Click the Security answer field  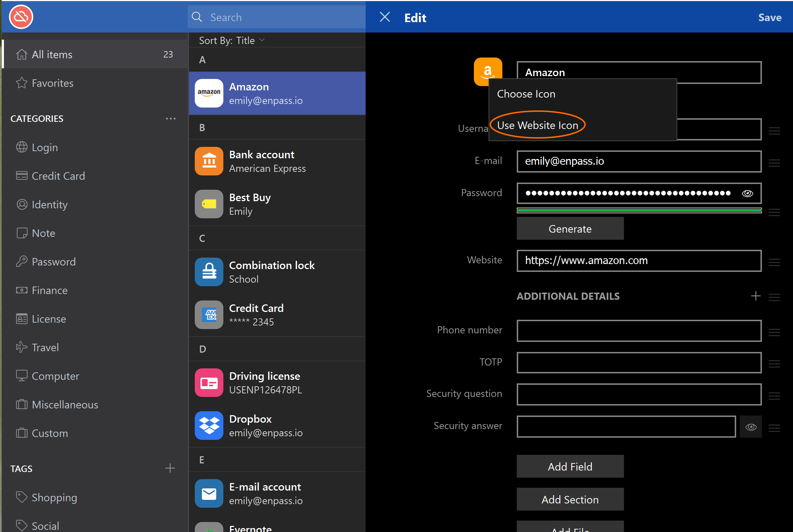coord(626,426)
